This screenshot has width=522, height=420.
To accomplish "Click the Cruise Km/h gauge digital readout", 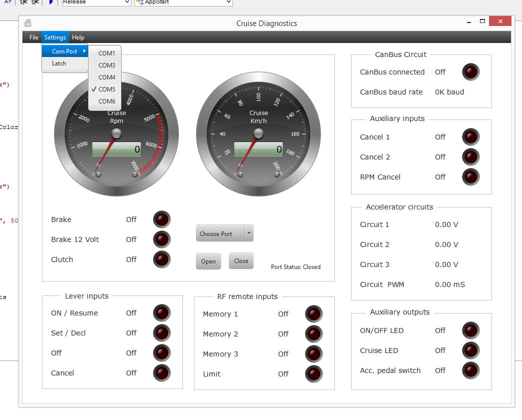I will [x=258, y=149].
